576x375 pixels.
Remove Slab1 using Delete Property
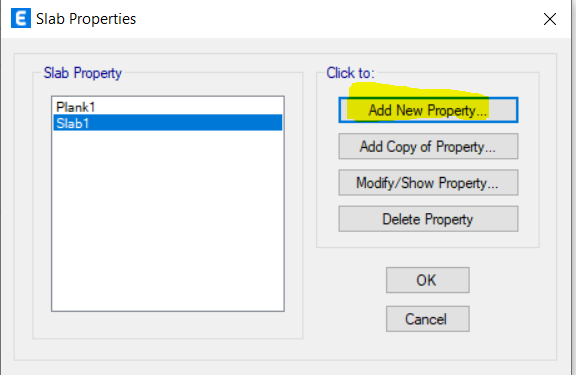coord(428,219)
